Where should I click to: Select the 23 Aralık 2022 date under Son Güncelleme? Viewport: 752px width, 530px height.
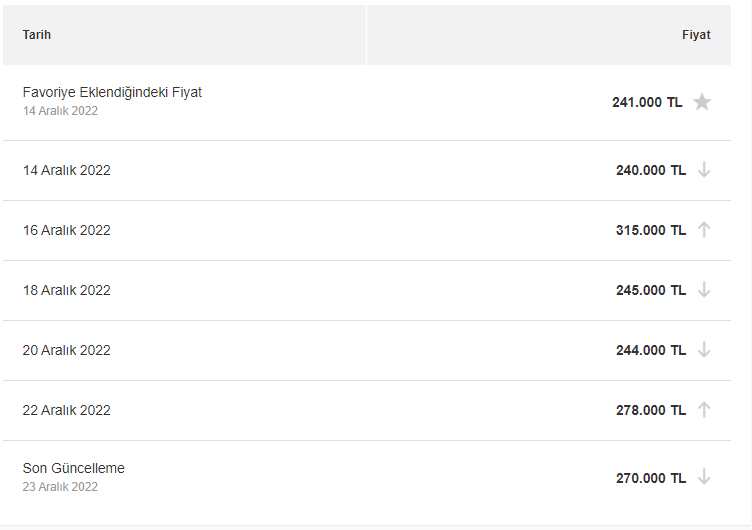(x=60, y=486)
